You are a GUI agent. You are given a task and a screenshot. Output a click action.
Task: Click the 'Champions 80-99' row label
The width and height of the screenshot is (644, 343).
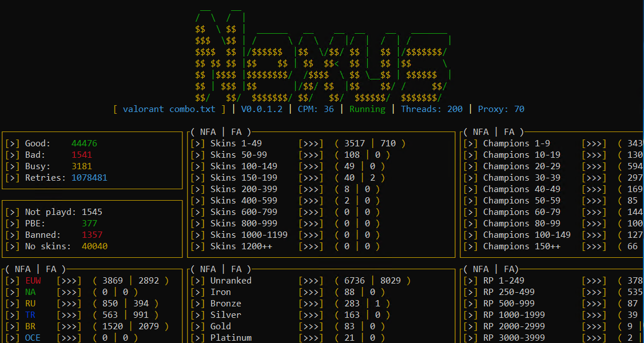point(522,224)
